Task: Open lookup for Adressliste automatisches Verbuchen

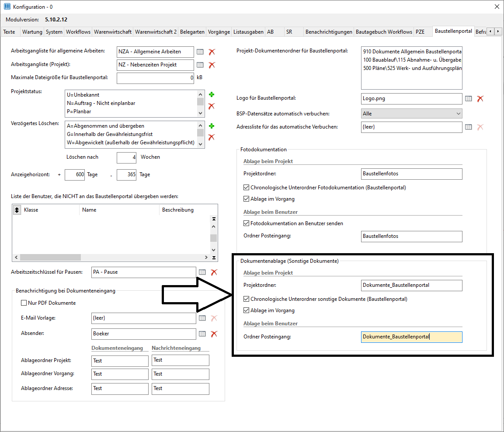Action: [x=469, y=127]
